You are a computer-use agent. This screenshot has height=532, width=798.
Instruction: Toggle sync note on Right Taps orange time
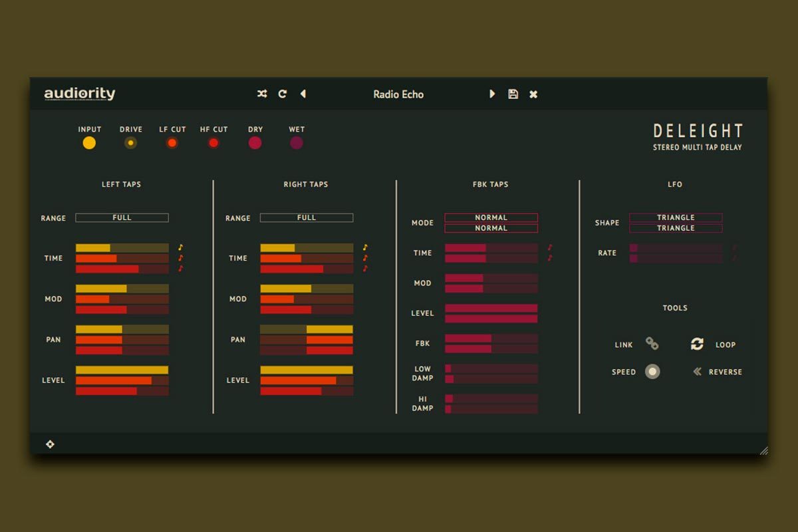[x=365, y=258]
